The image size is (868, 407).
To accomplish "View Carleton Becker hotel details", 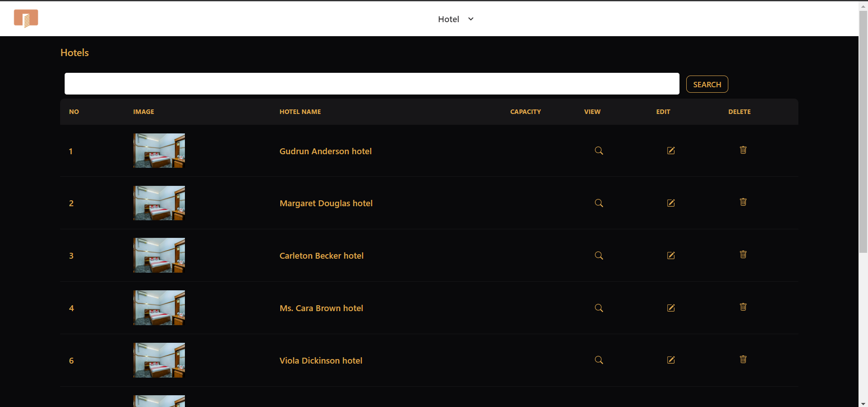I will tap(599, 256).
